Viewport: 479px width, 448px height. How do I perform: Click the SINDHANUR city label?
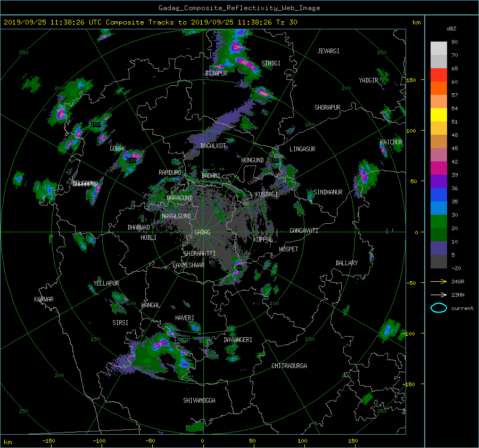tap(328, 192)
